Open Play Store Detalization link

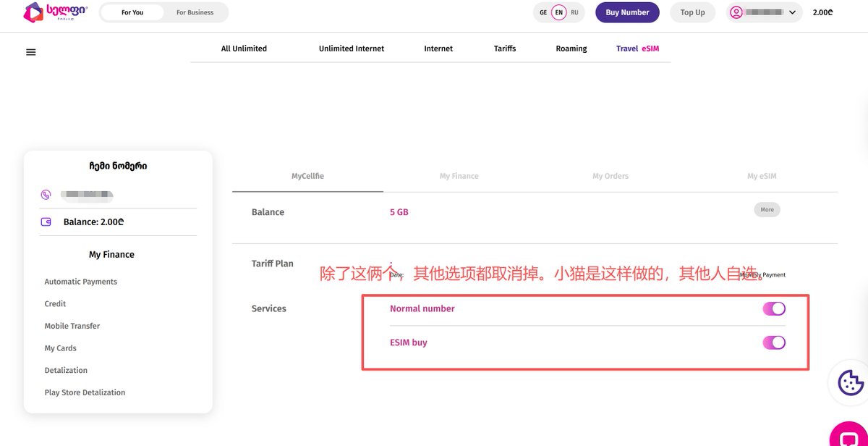pyautogui.click(x=85, y=392)
